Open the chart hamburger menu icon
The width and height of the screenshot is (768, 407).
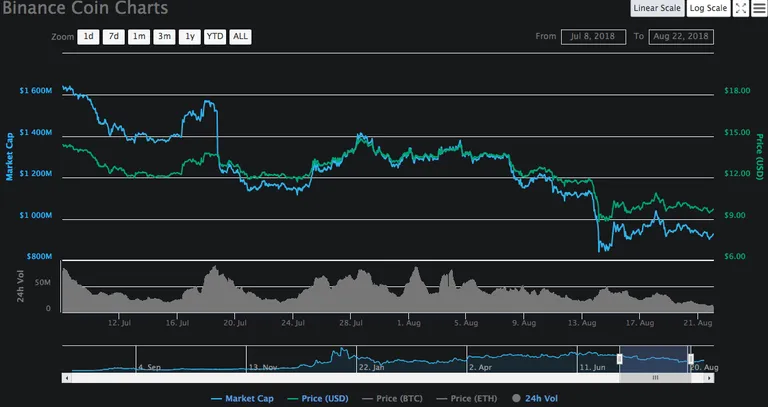tap(759, 8)
